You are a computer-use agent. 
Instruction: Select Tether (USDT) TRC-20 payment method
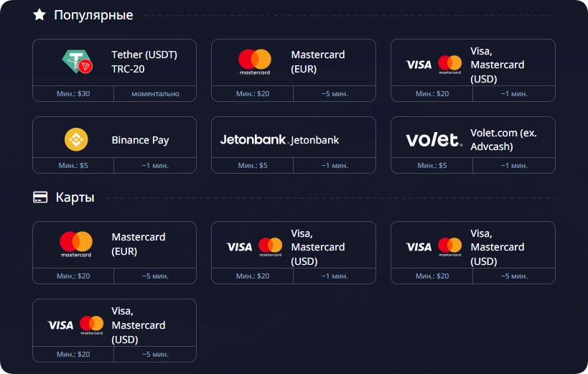114,70
